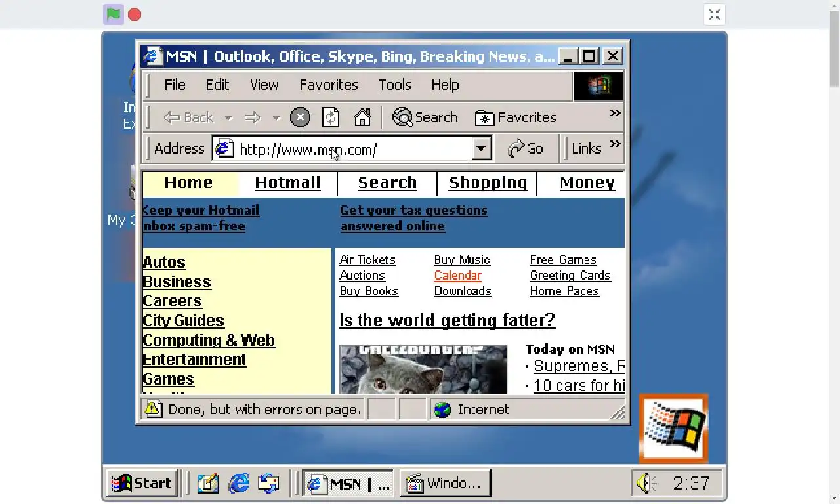Click the red stop circle icon

click(135, 14)
